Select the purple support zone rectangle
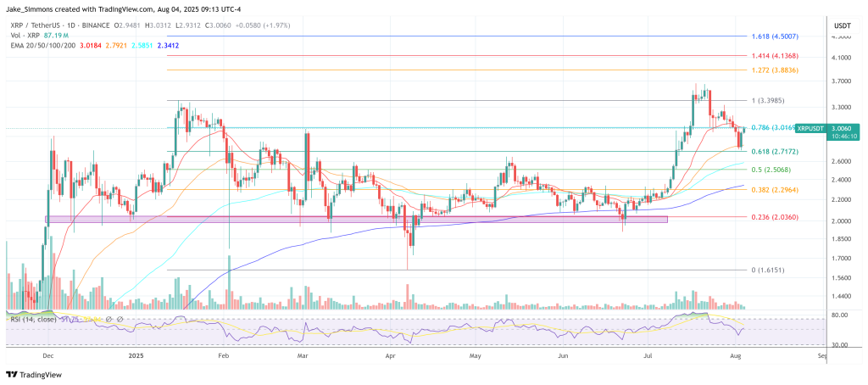 tap(356, 219)
